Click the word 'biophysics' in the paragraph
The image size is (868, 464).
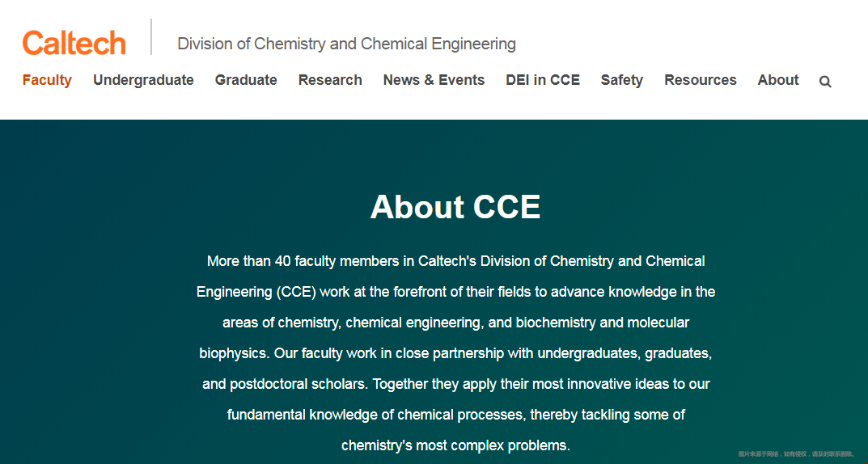pos(235,353)
